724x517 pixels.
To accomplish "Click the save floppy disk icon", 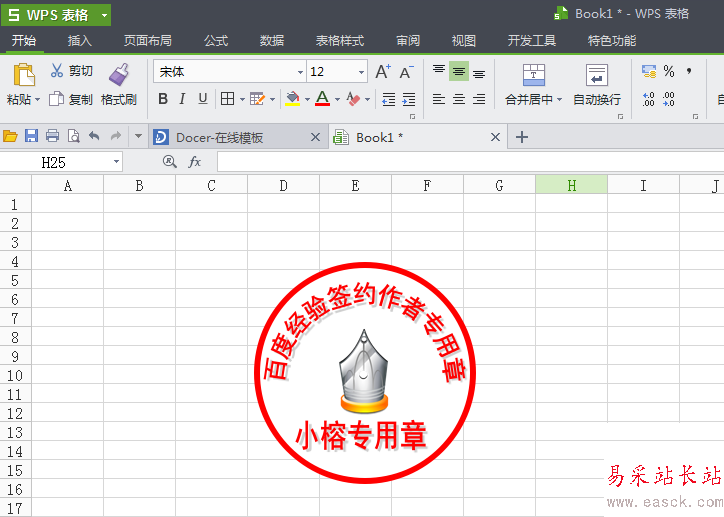I will point(31,136).
